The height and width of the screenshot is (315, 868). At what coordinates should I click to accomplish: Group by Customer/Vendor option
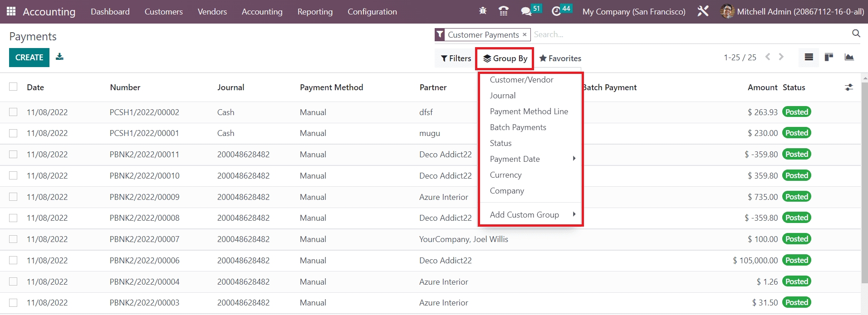(521, 80)
